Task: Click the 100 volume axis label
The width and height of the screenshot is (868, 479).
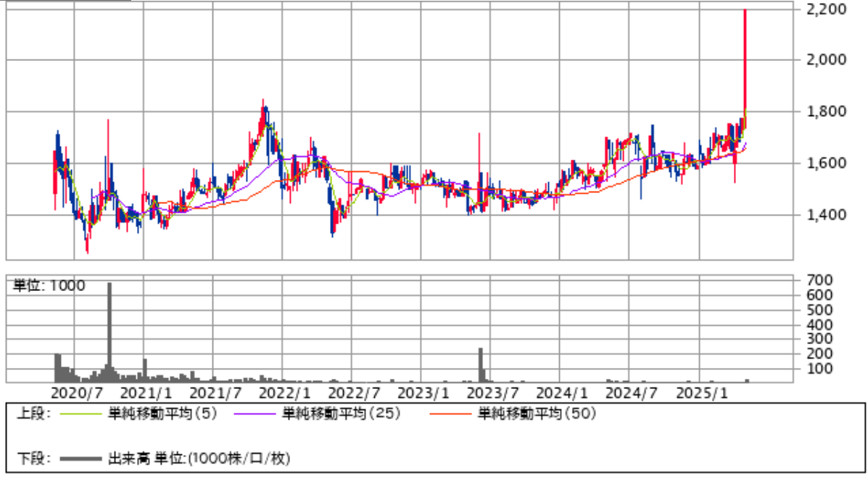Action: click(x=820, y=368)
